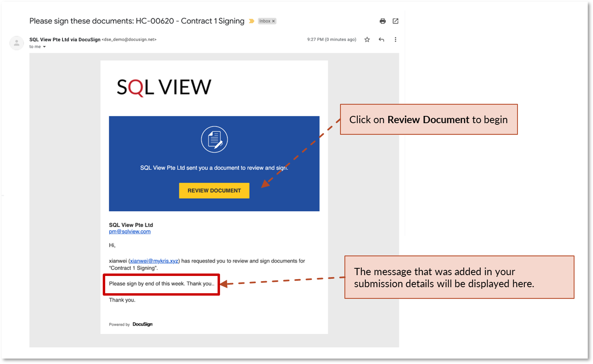Click the yellow Review Document button

214,191
